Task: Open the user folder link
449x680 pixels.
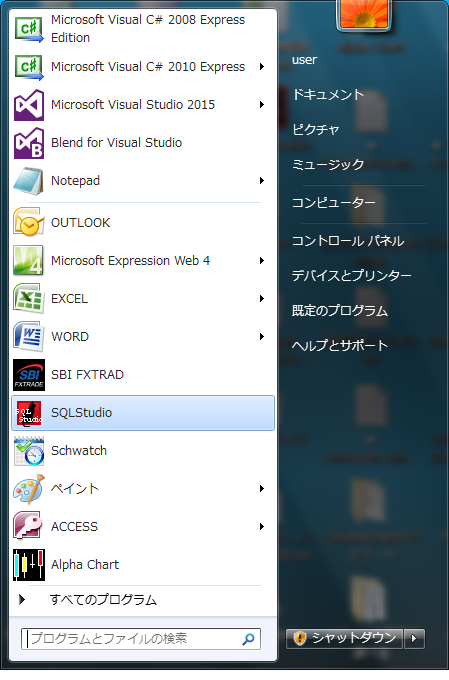Action: pyautogui.click(x=305, y=60)
